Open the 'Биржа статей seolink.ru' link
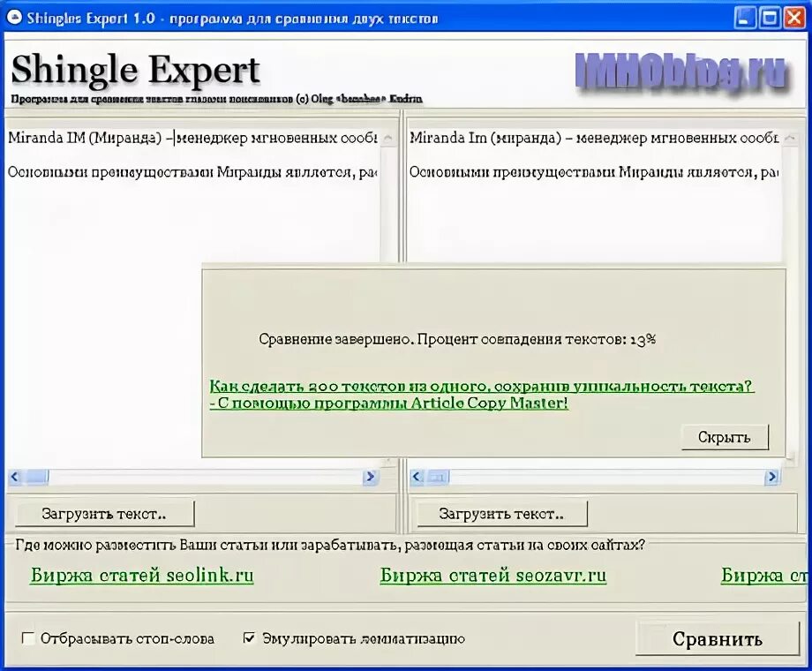This screenshot has width=812, height=671. pyautogui.click(x=142, y=575)
